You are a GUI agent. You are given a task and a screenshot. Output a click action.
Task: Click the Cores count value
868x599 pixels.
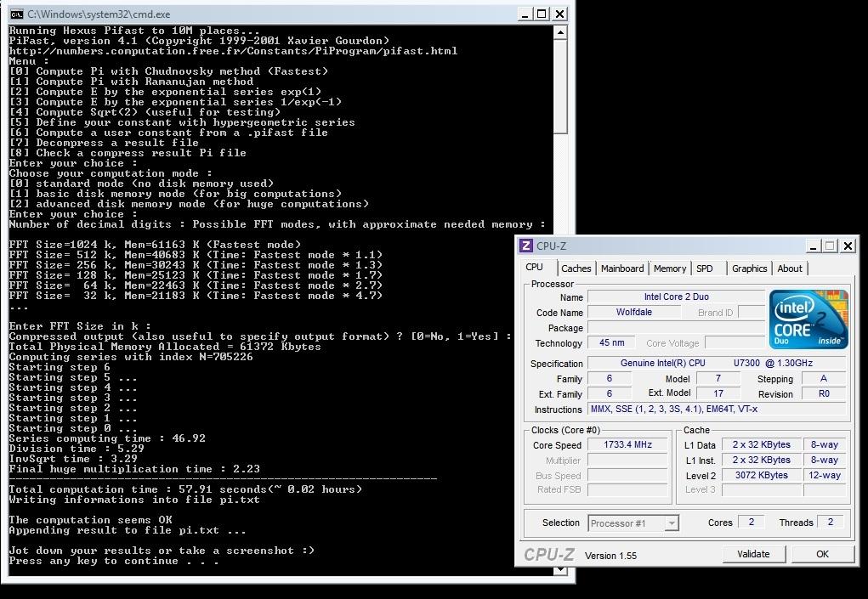(x=752, y=523)
